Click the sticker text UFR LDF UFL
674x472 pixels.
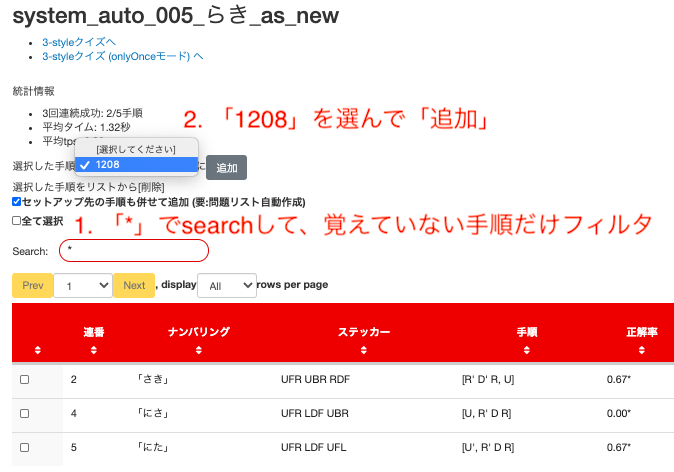tap(314, 447)
